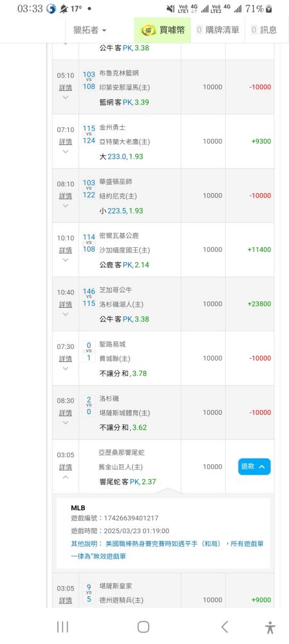
Task: Open the accessibility figure icon
Action: (x=270, y=627)
